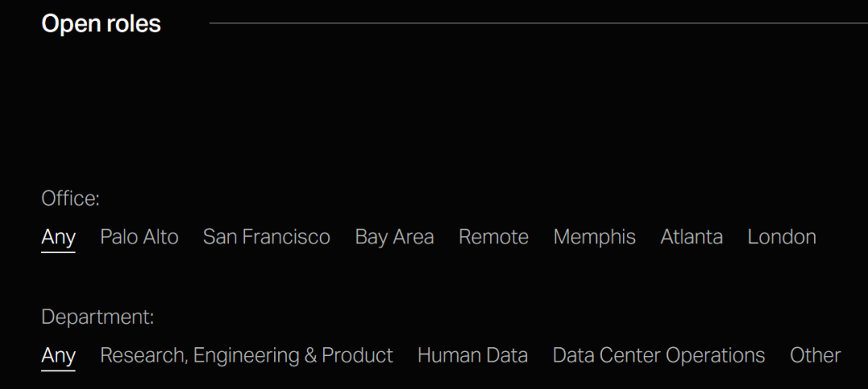This screenshot has height=389, width=868.
Task: Filter open roles by Palo Alto office
Action: pos(139,237)
